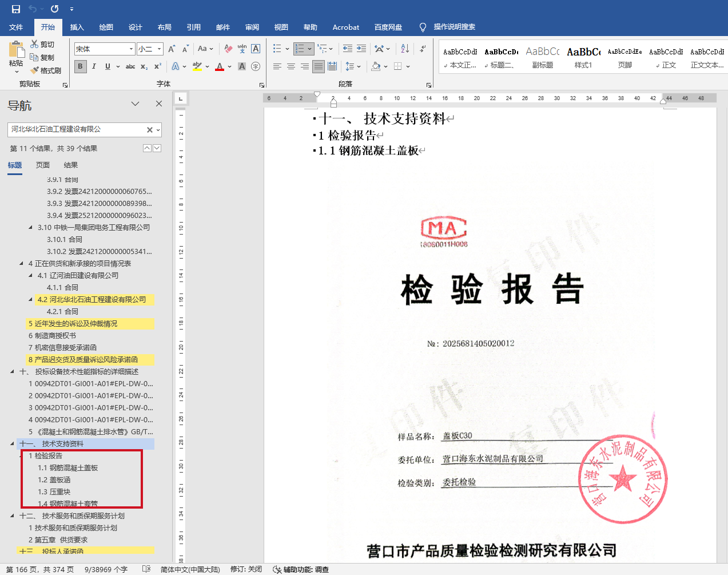The height and width of the screenshot is (575, 728).
Task: Decrease paragraph indent
Action: click(348, 49)
